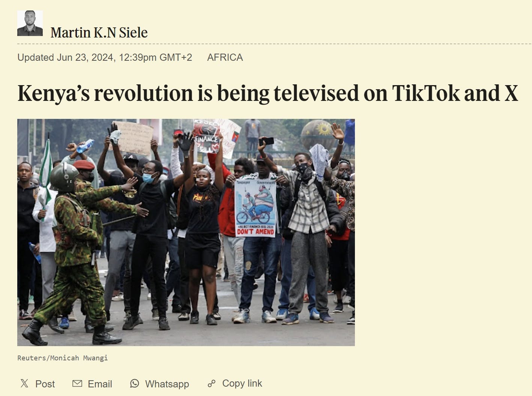Select the Email share label

tap(100, 384)
